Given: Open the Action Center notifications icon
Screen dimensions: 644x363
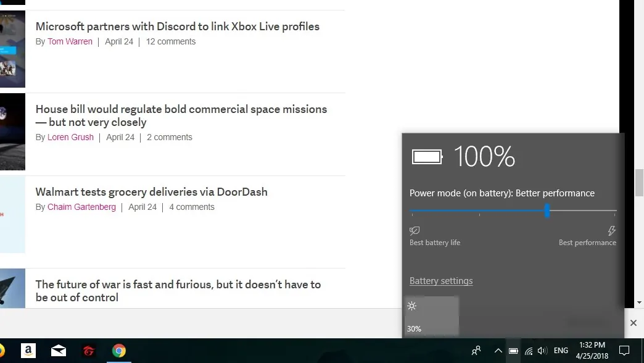Looking at the screenshot, I should tap(624, 351).
